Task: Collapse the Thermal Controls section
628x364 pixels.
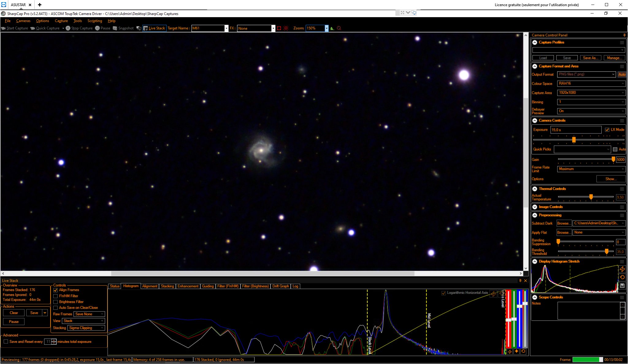Action: [x=535, y=189]
